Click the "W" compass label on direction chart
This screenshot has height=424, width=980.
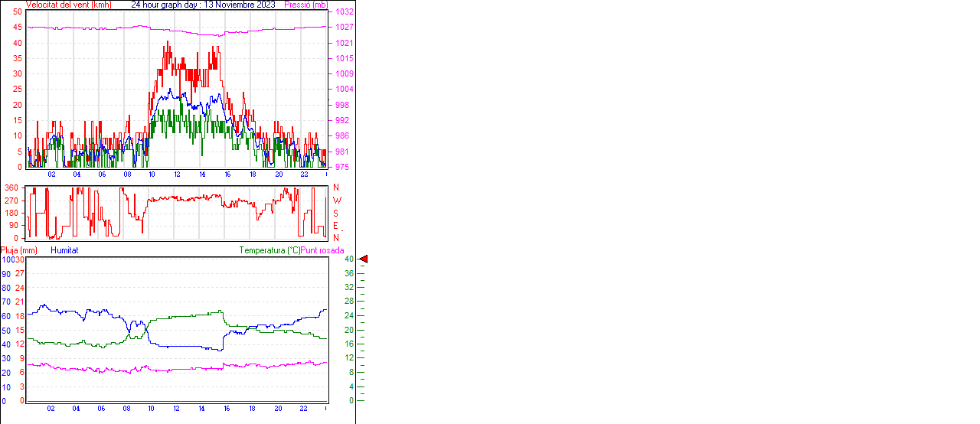click(337, 201)
